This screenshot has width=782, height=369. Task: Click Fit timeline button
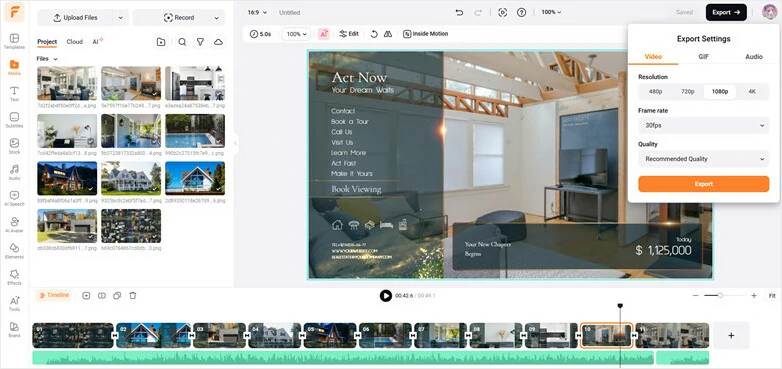[x=772, y=296]
